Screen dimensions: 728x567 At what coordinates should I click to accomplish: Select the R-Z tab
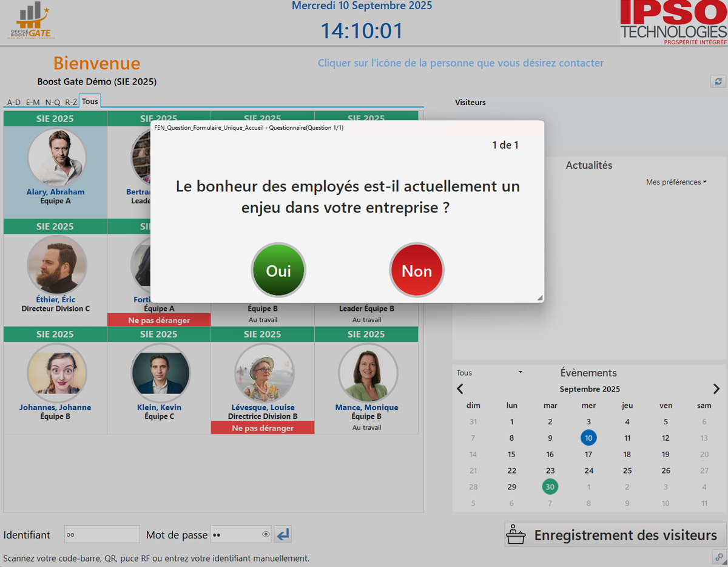[x=71, y=102]
